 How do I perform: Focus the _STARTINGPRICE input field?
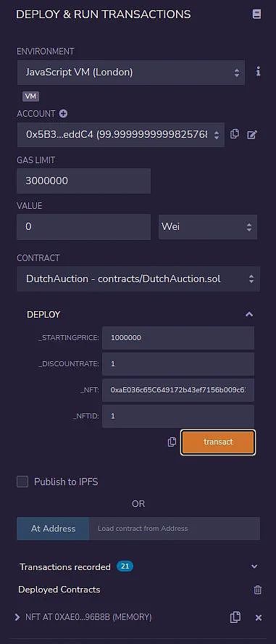pos(178,338)
